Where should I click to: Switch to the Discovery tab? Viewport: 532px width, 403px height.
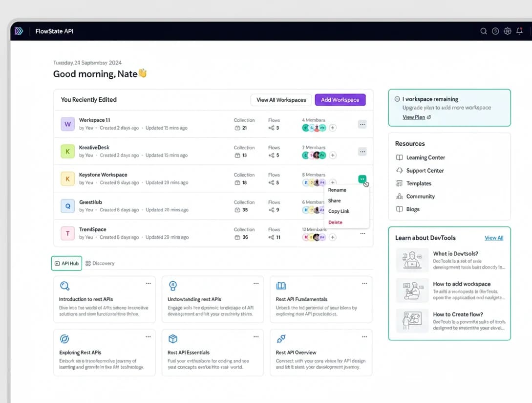pyautogui.click(x=100, y=263)
